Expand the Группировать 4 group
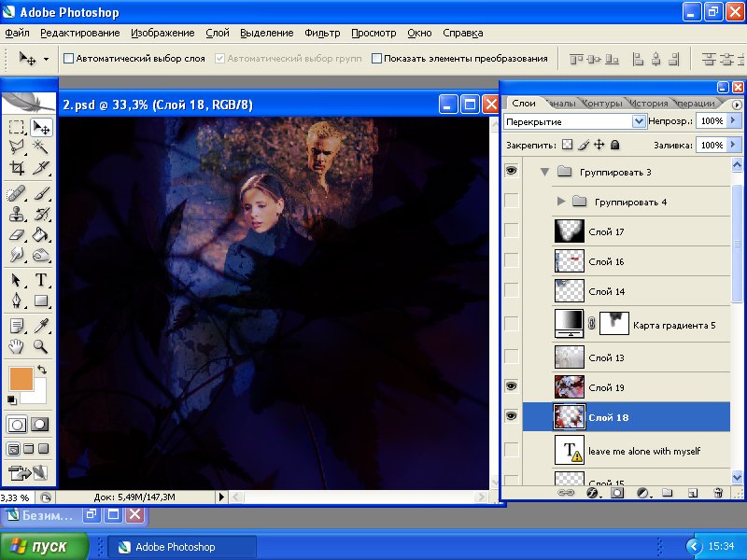 click(560, 202)
